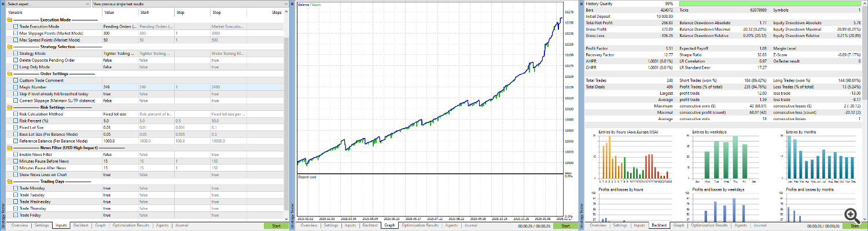Click the Strategy Selection group folder icon

tap(10, 47)
